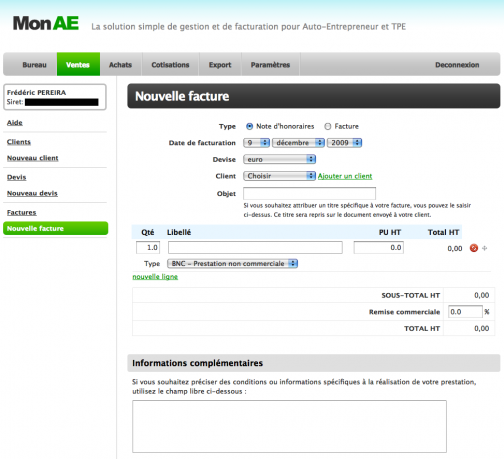Click the Ajouter un client link
Image resolution: width=504 pixels, height=459 pixels.
[345, 176]
